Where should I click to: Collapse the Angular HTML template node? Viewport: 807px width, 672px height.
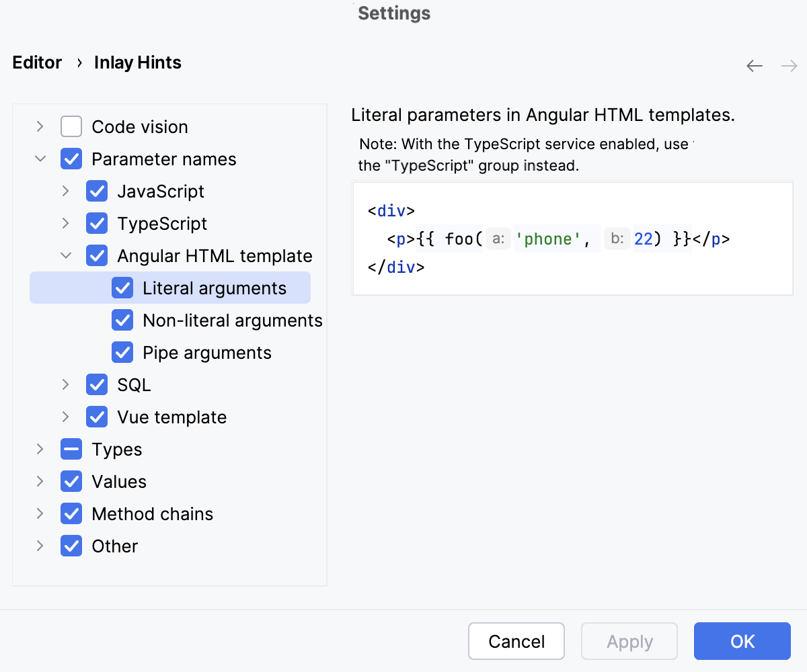pyautogui.click(x=65, y=255)
